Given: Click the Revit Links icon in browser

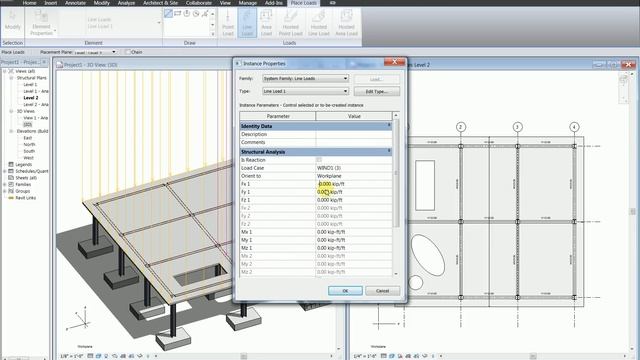Looking at the screenshot, I should coord(11,198).
